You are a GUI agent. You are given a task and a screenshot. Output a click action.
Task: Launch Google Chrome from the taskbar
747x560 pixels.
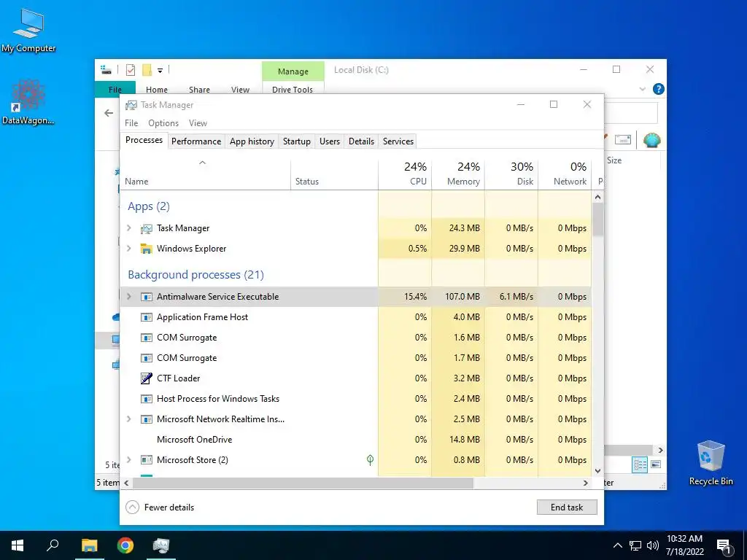coord(125,545)
